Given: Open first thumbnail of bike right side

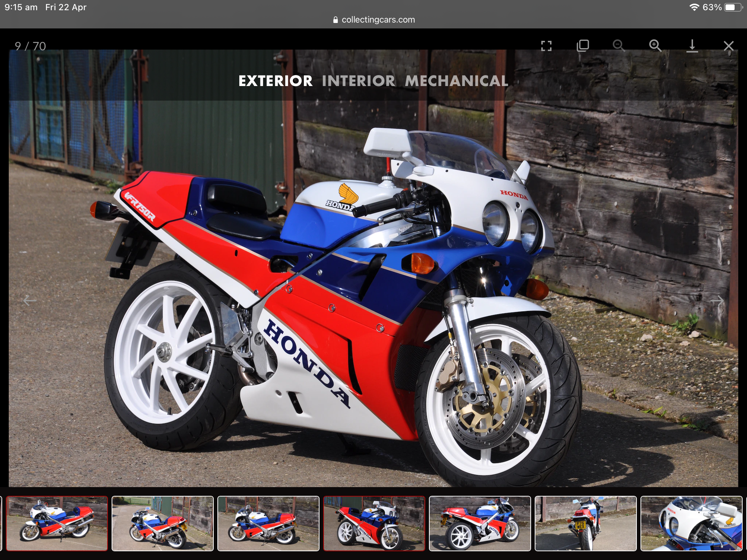Looking at the screenshot, I should click(57, 523).
